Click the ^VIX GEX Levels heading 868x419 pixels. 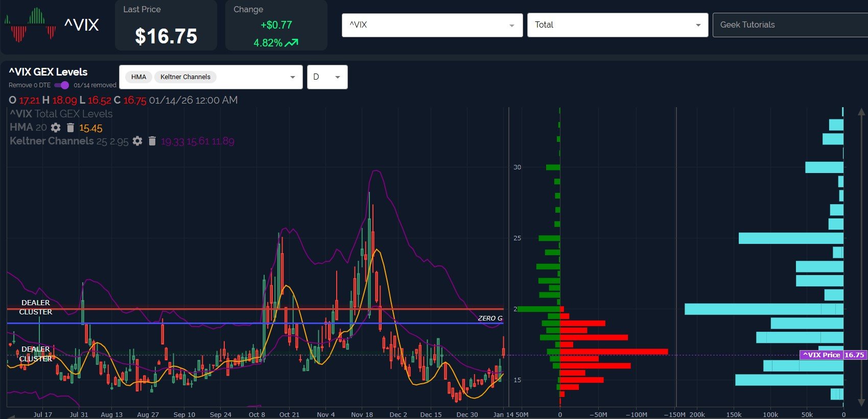point(48,72)
